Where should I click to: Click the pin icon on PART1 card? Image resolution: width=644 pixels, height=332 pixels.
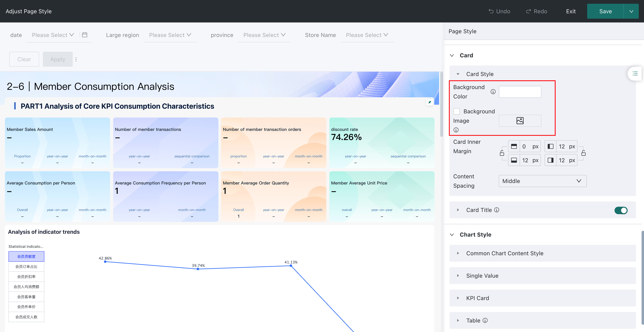(430, 102)
